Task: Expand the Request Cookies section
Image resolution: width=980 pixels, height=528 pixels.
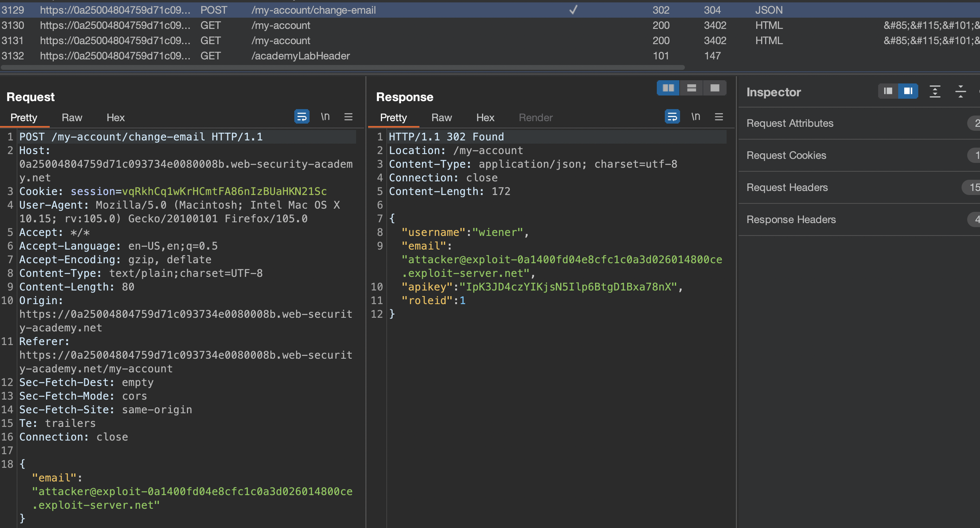Action: tap(786, 155)
